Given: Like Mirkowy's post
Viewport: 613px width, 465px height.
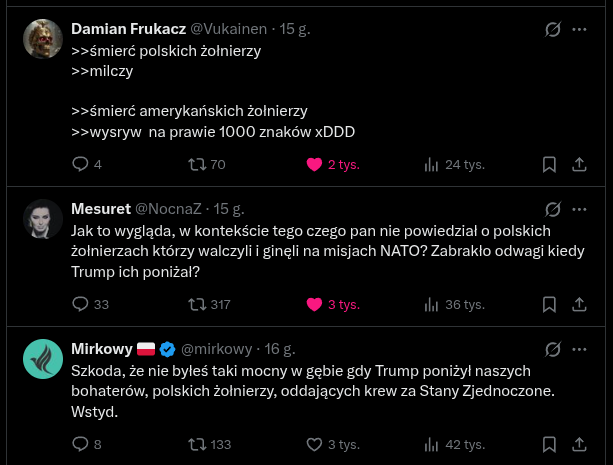Looking at the screenshot, I should pos(314,444).
